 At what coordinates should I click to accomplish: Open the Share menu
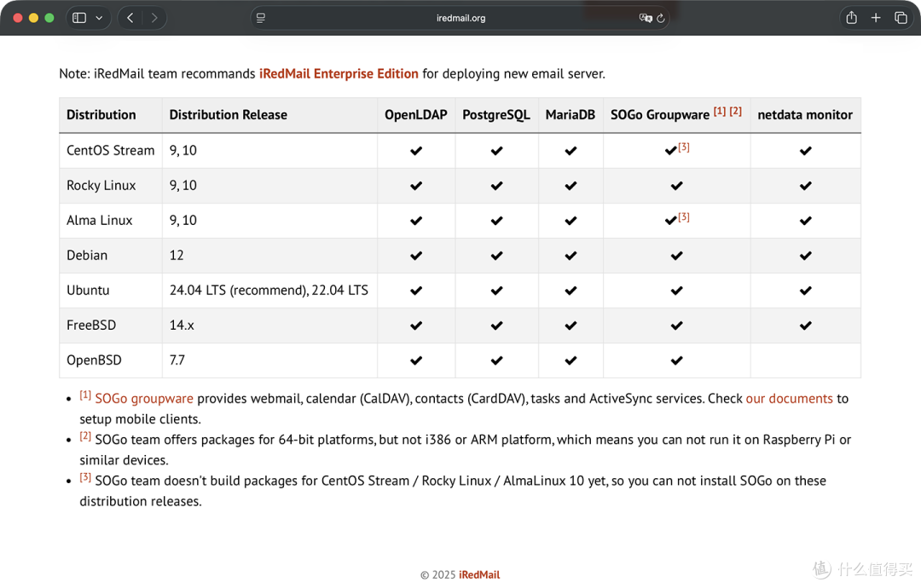coord(851,18)
